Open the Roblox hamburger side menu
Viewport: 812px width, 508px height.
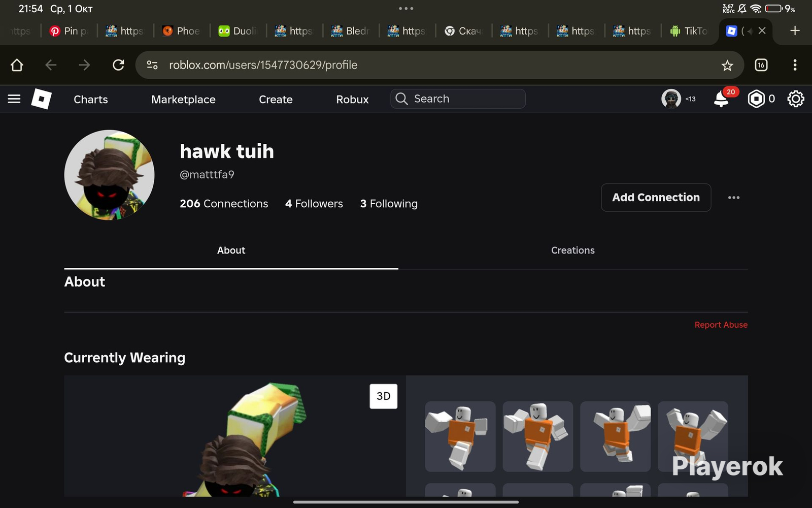click(x=14, y=99)
